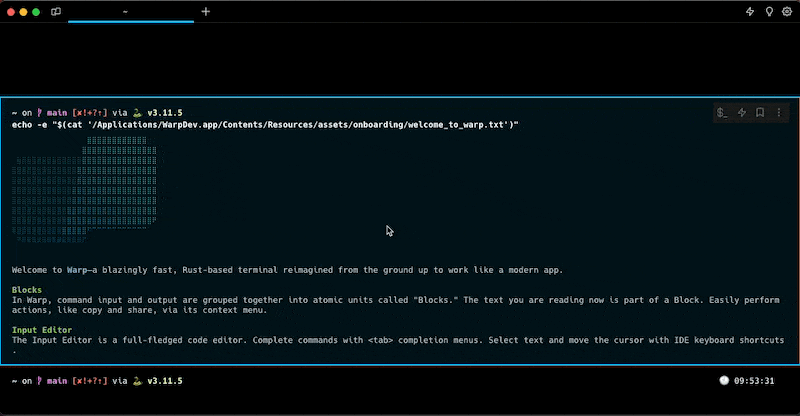
Task: Open the tab layout panel icon
Action: click(56, 12)
